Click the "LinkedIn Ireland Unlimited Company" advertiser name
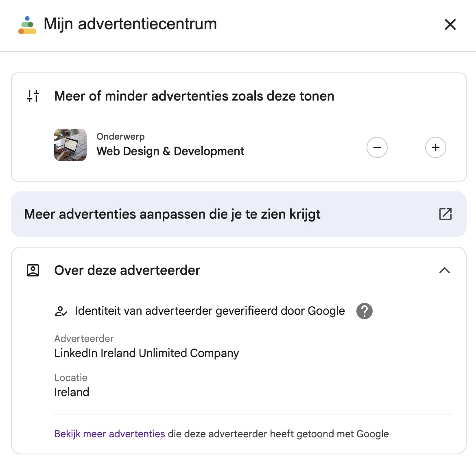 [x=146, y=353]
